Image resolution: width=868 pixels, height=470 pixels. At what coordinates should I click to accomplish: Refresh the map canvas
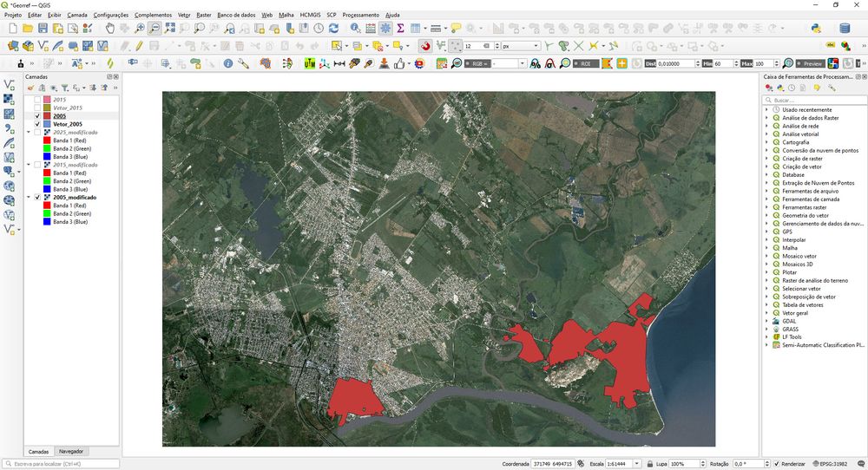click(x=333, y=29)
